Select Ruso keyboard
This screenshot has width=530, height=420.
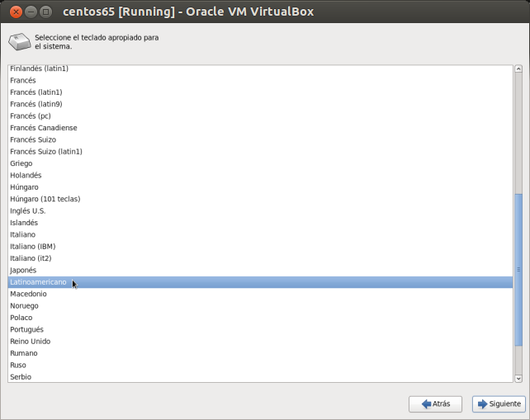pyautogui.click(x=260, y=365)
